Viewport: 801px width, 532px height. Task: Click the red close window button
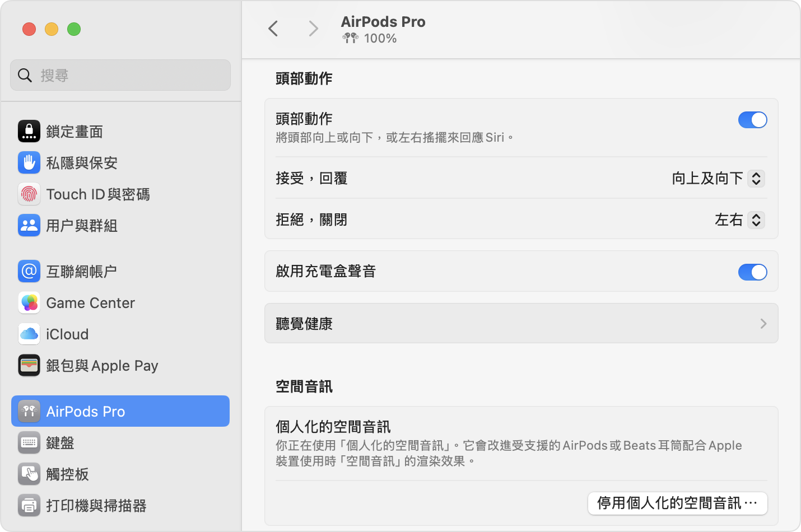tap(29, 29)
